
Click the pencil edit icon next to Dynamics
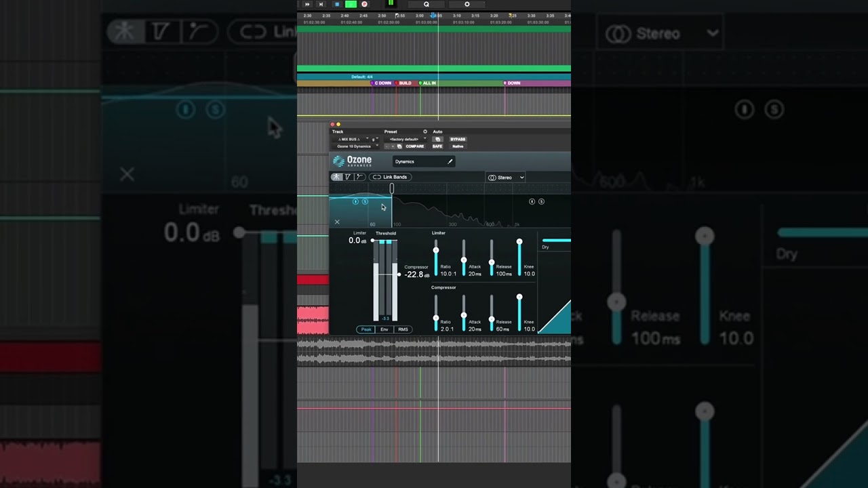tap(450, 161)
